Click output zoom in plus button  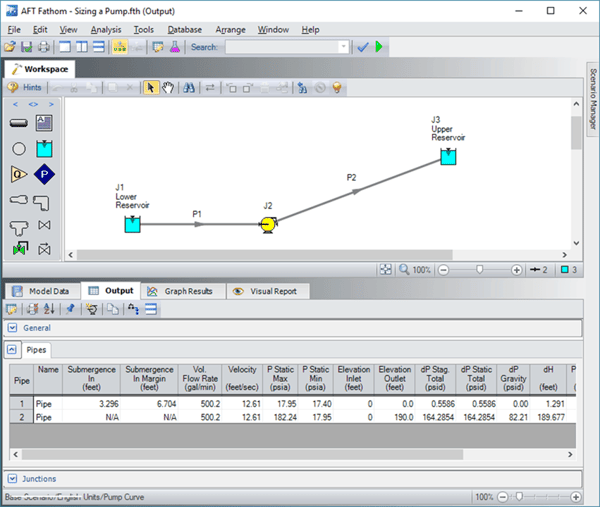(576, 497)
